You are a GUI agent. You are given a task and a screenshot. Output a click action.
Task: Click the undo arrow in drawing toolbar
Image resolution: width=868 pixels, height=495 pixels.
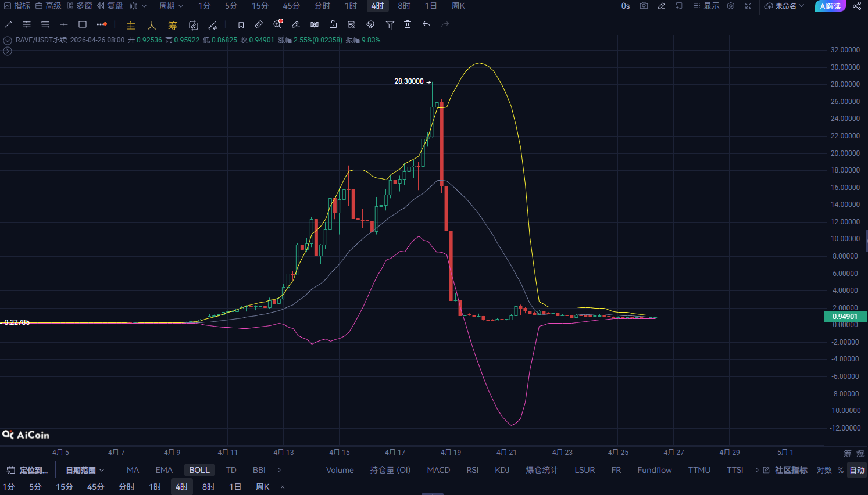tap(426, 24)
